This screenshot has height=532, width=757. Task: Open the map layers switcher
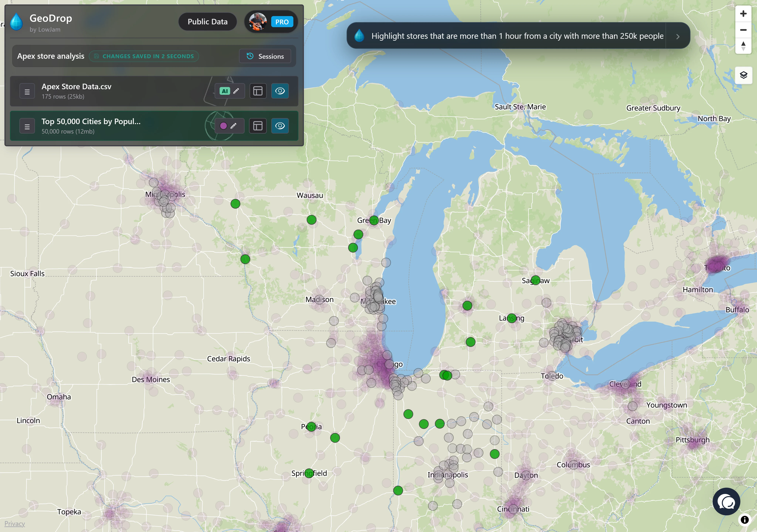click(743, 75)
